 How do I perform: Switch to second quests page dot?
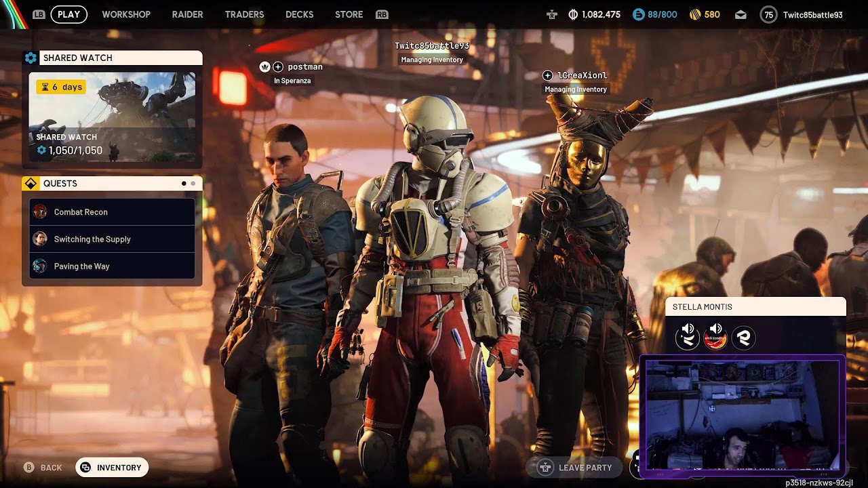[193, 184]
